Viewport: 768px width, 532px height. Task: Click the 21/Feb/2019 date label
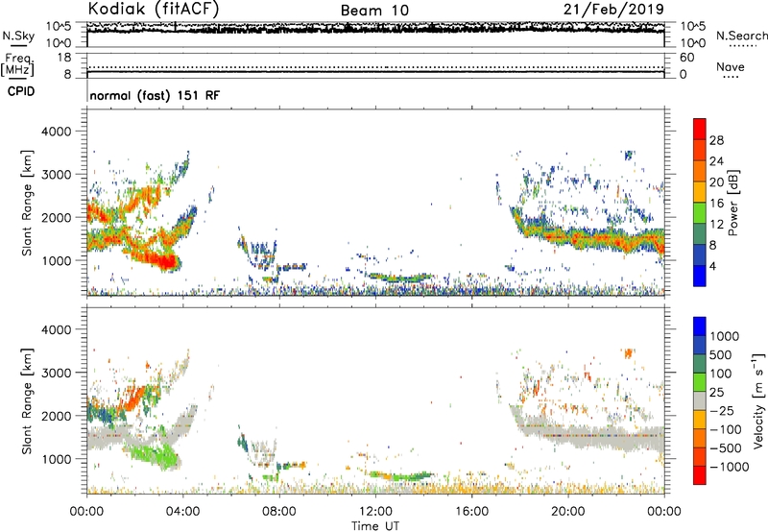pyautogui.click(x=613, y=9)
